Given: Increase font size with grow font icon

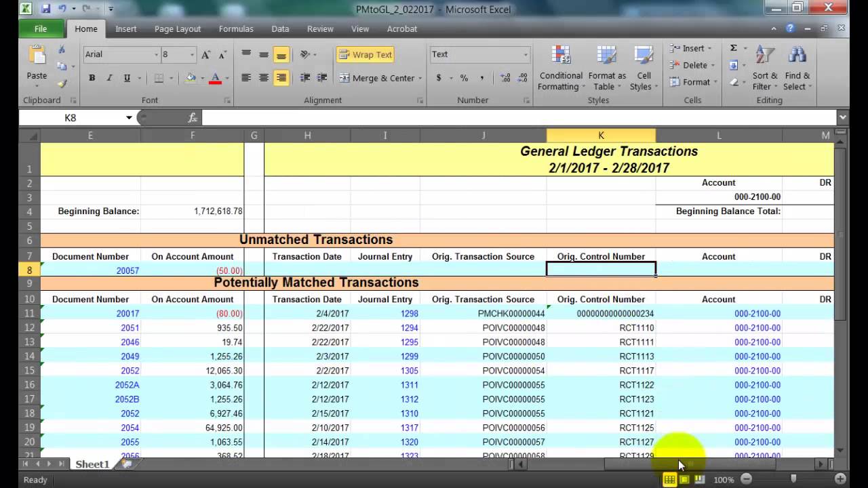Looking at the screenshot, I should 206,55.
